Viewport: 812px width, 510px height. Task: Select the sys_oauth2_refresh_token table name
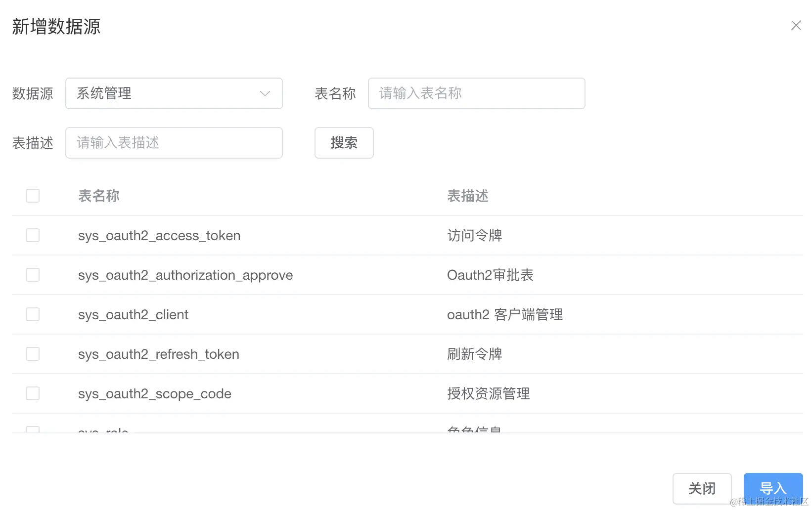point(159,354)
